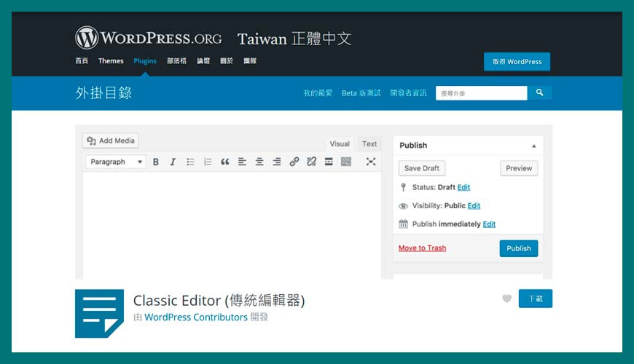The image size is (634, 364).
Task: Click the search magnifier button
Action: pyautogui.click(x=539, y=93)
